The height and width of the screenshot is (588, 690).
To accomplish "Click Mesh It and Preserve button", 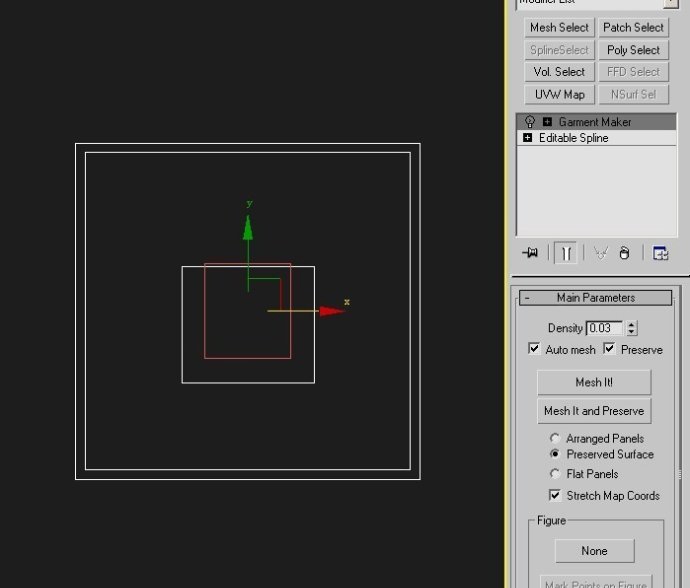I will coord(594,411).
